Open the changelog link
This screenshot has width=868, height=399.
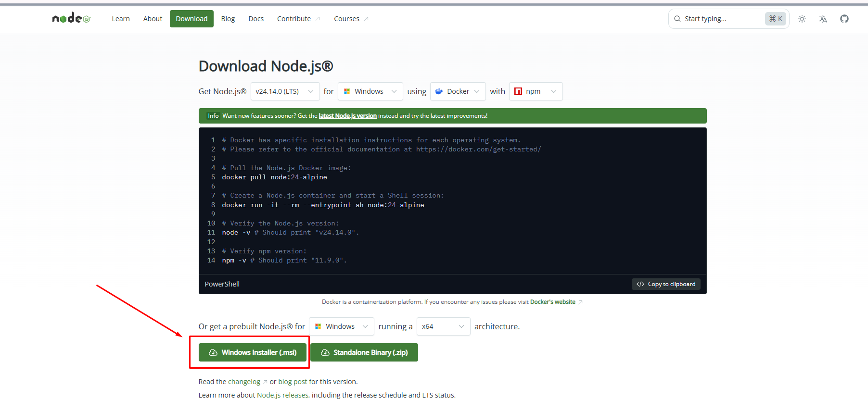coord(244,382)
